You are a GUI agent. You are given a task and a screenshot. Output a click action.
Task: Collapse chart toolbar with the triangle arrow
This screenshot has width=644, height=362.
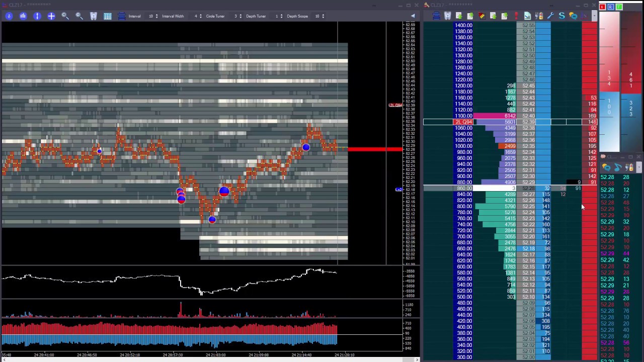[x=413, y=16]
